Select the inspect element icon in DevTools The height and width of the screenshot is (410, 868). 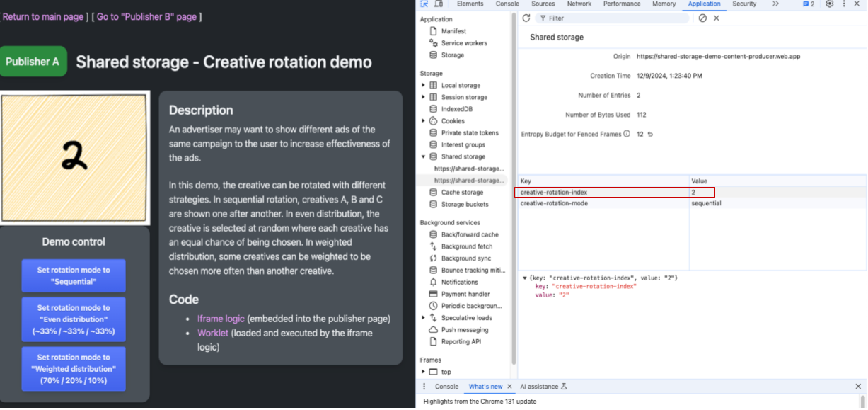point(425,4)
